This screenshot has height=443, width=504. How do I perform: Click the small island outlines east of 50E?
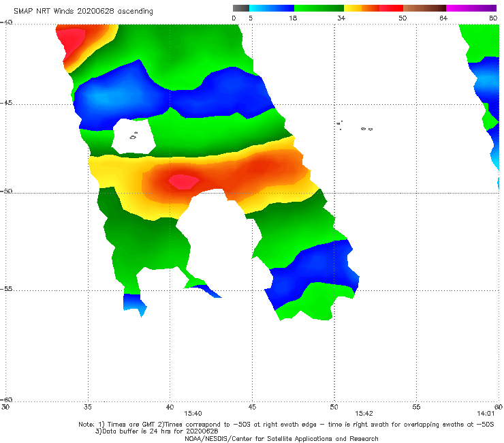[x=354, y=126]
